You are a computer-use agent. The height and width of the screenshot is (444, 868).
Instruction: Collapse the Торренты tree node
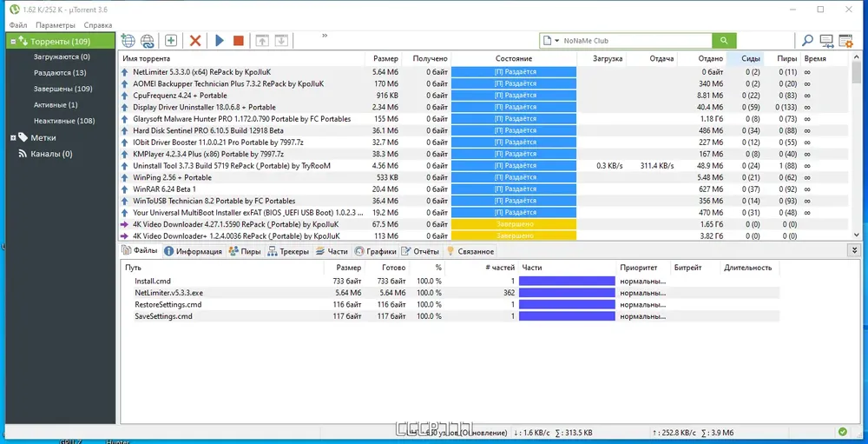coord(13,42)
